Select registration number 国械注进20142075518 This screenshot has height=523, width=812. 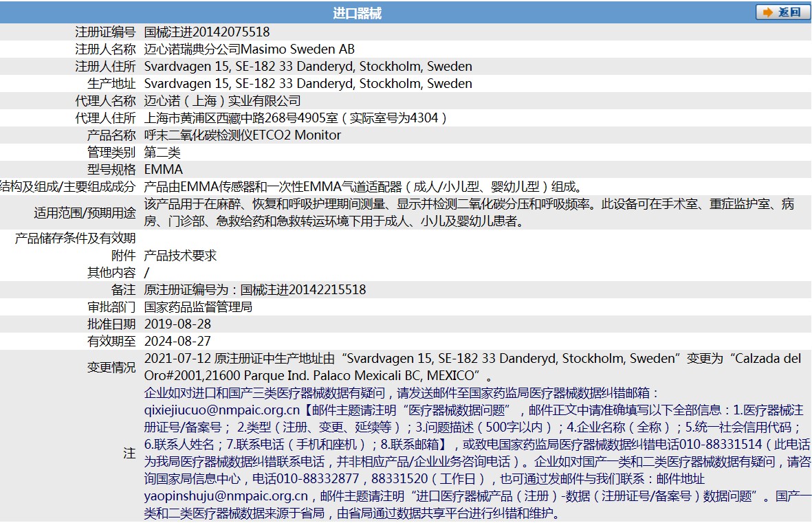coord(207,32)
